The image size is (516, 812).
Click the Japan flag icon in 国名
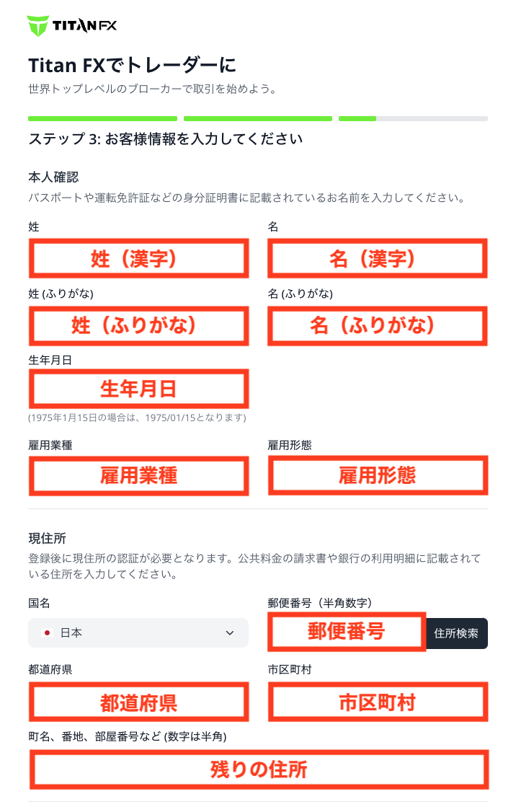point(47,633)
